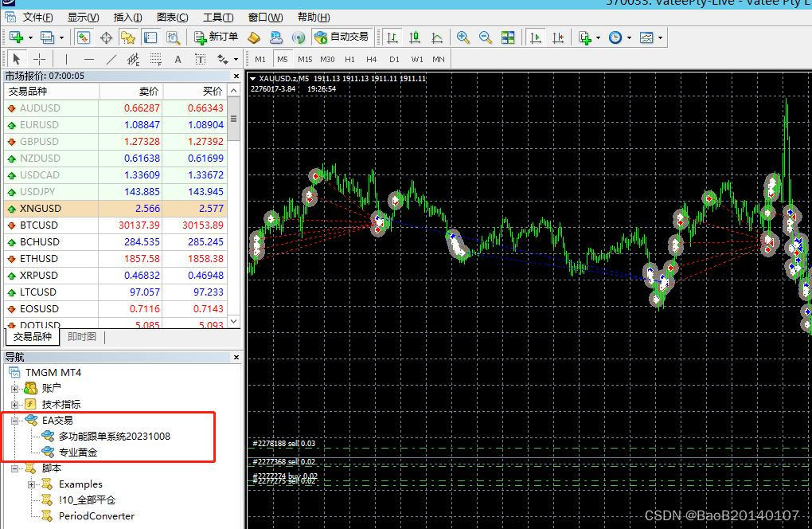Click the zoom out magnifier icon
Screen dimensions: 812x529
click(x=486, y=37)
